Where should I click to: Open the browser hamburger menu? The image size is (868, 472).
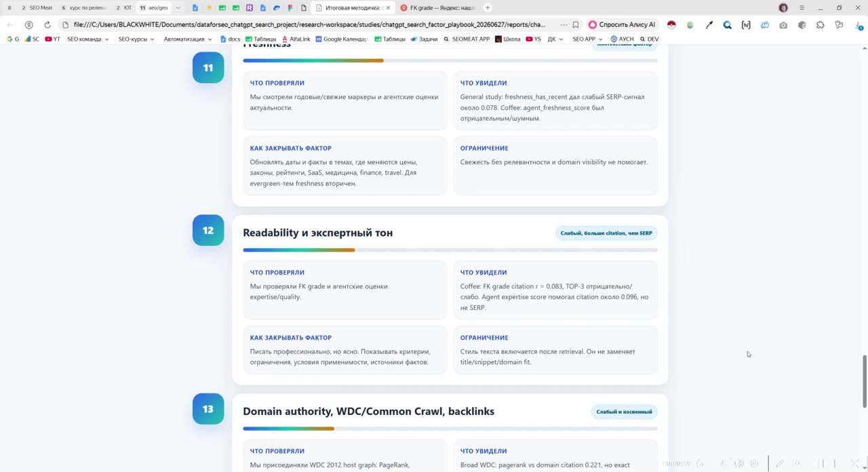click(x=802, y=7)
